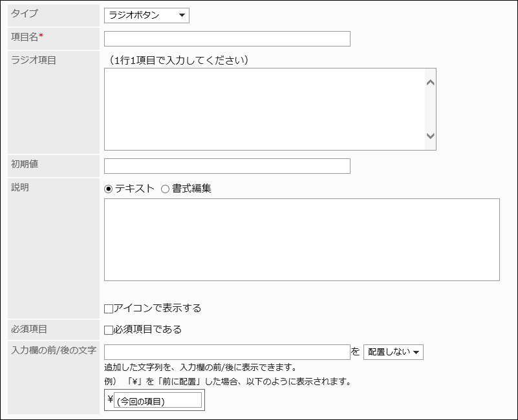Open the タイプ dropdown showing ラジオボタン
The image size is (518, 420).
[x=147, y=16]
